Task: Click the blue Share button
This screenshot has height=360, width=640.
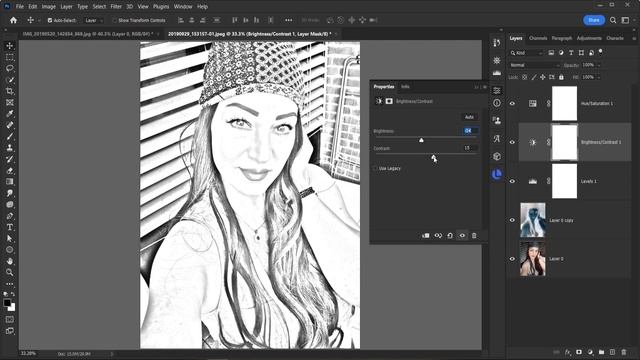Action: pyautogui.click(x=594, y=20)
